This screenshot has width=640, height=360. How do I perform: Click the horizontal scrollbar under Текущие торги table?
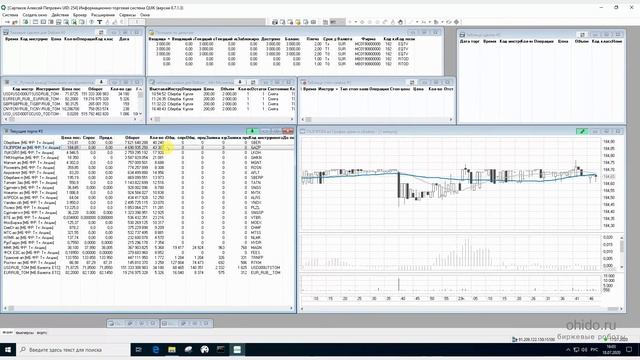pyautogui.click(x=148, y=308)
